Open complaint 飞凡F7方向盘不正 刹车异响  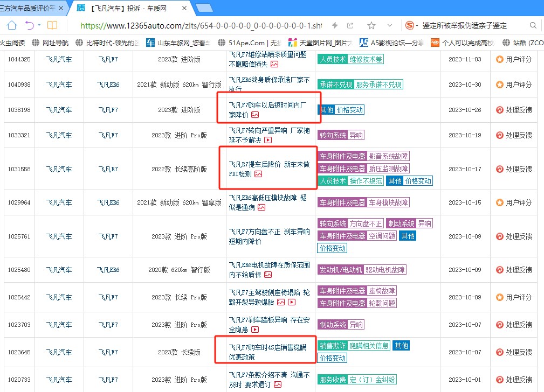(x=269, y=236)
